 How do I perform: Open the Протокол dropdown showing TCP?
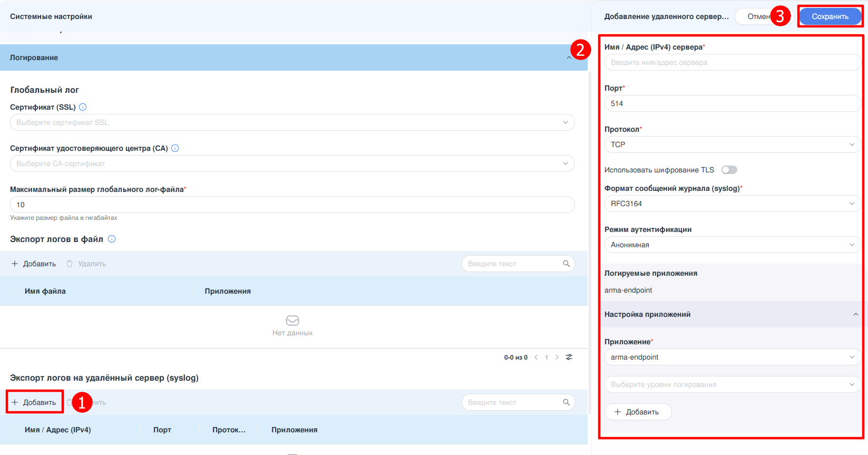coord(733,144)
